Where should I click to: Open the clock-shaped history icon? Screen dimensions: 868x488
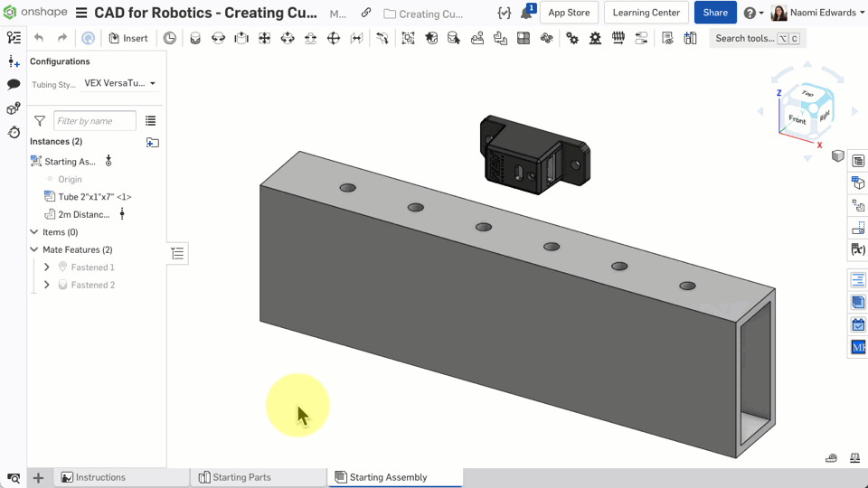170,38
